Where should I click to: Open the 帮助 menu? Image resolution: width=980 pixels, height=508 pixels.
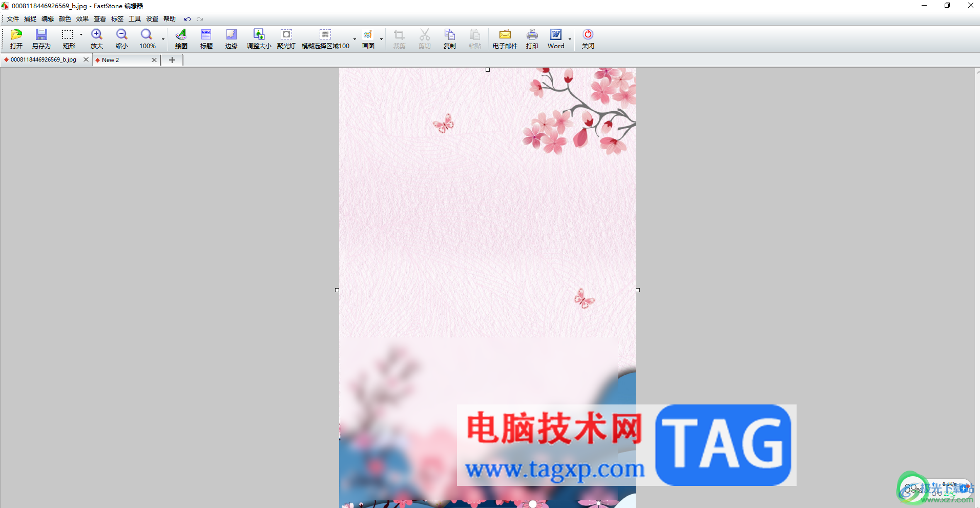pos(170,19)
